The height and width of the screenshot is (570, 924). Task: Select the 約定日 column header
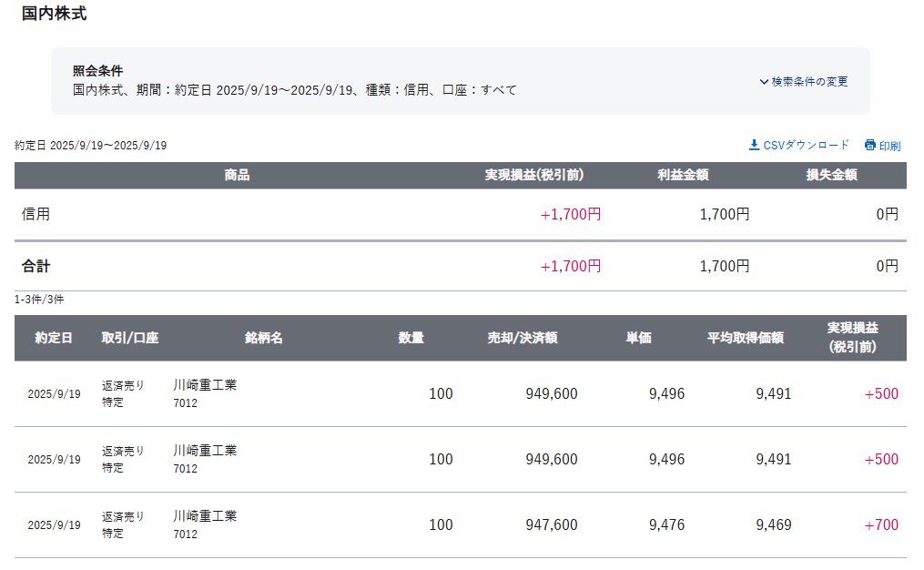(x=54, y=338)
